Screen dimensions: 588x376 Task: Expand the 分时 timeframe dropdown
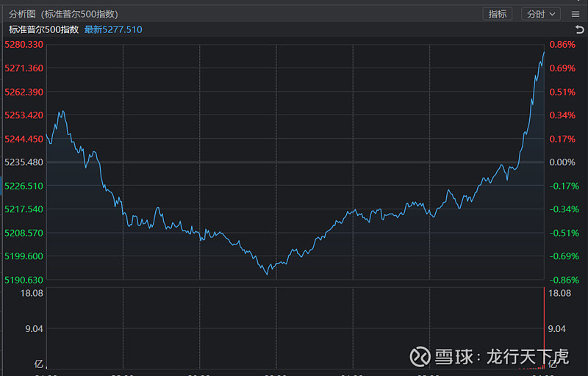pyautogui.click(x=541, y=14)
